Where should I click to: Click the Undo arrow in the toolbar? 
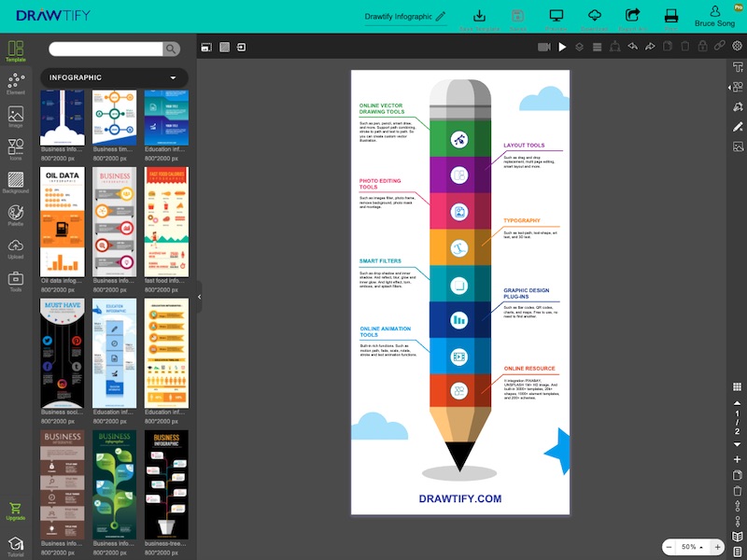point(632,45)
